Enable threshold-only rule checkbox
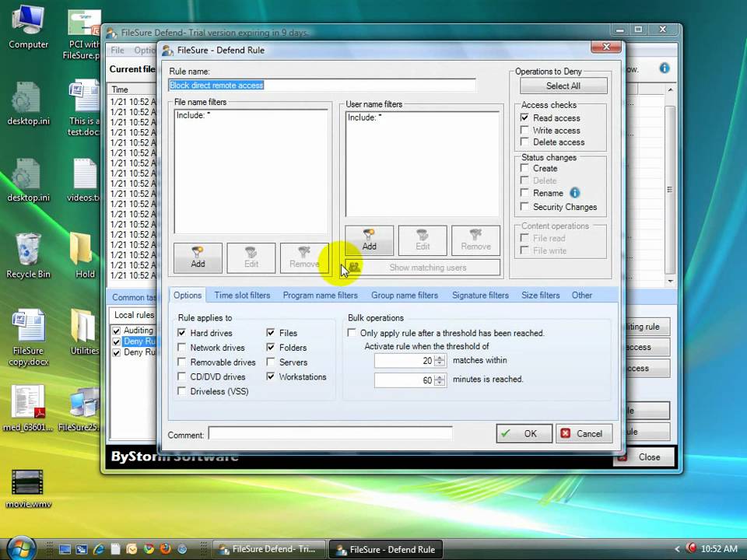 point(352,332)
